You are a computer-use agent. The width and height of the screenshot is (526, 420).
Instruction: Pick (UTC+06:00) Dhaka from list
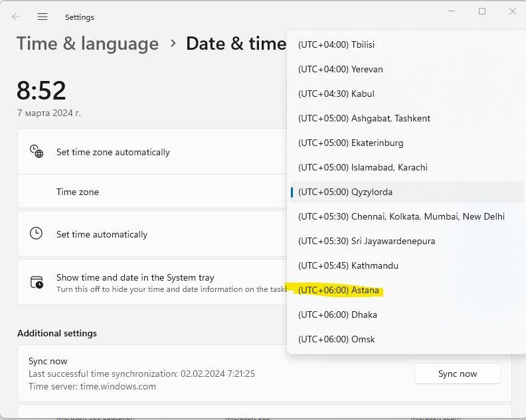(x=406, y=315)
